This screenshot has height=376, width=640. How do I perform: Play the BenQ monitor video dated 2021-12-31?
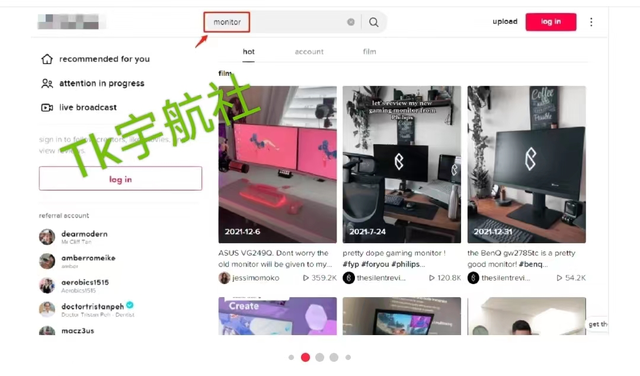[x=527, y=165]
